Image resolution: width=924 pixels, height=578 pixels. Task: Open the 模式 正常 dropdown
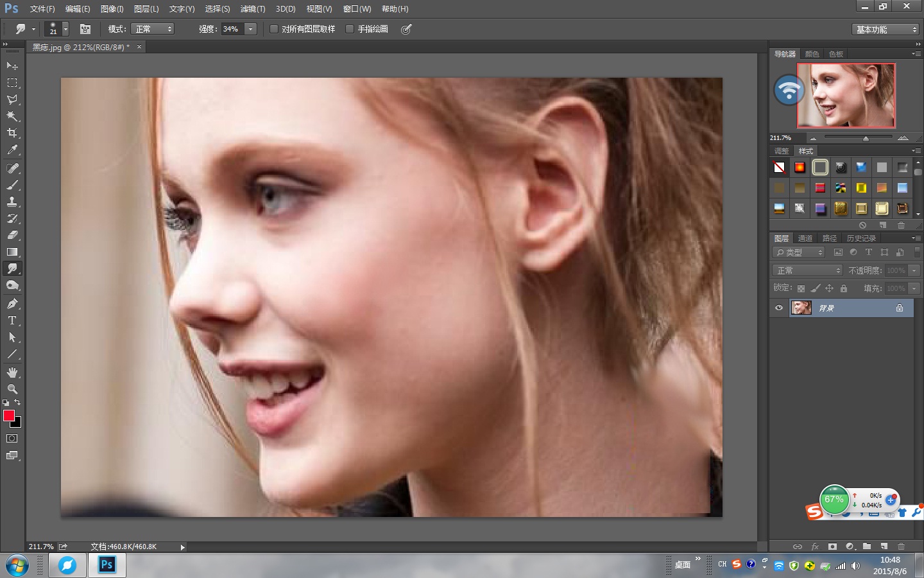point(153,29)
